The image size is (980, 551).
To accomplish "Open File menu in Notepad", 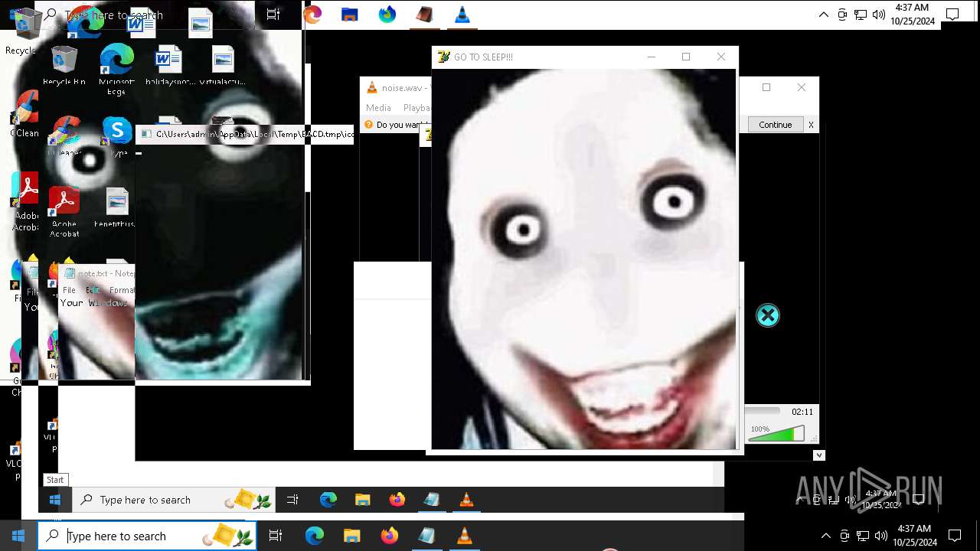I will coord(69,290).
